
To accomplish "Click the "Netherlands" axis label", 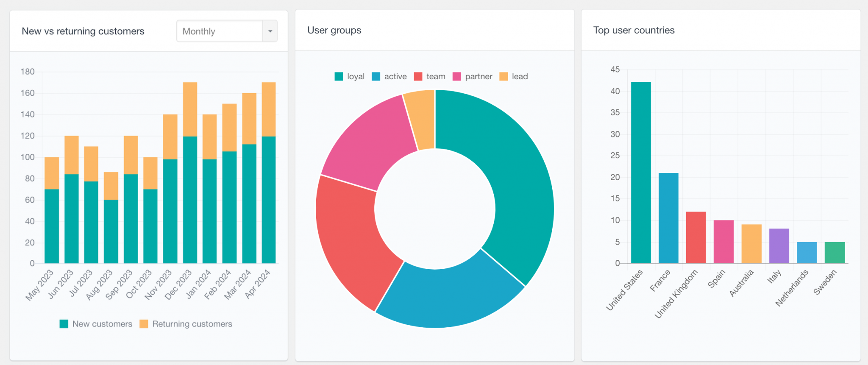I will tap(792, 288).
